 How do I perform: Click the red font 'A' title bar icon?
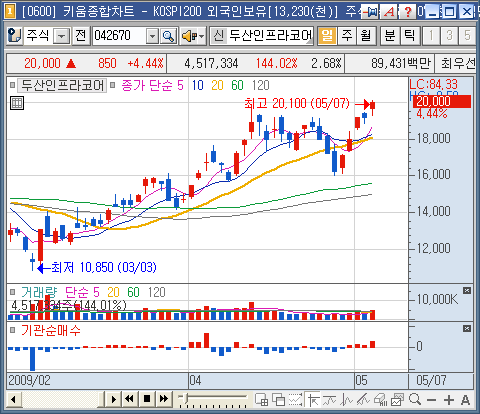pyautogui.click(x=389, y=12)
